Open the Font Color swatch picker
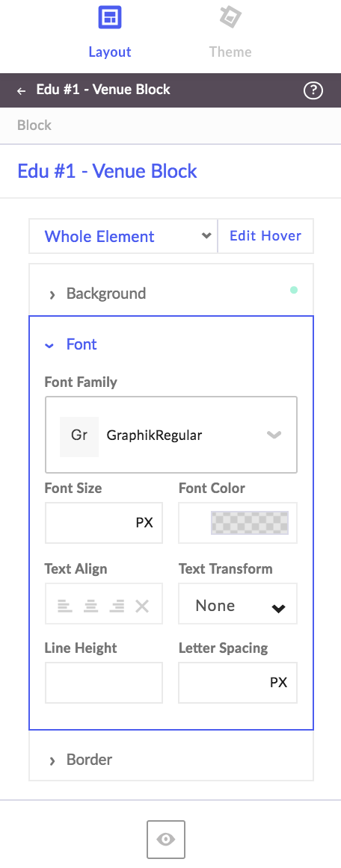This screenshot has height=868, width=341. coord(250,523)
